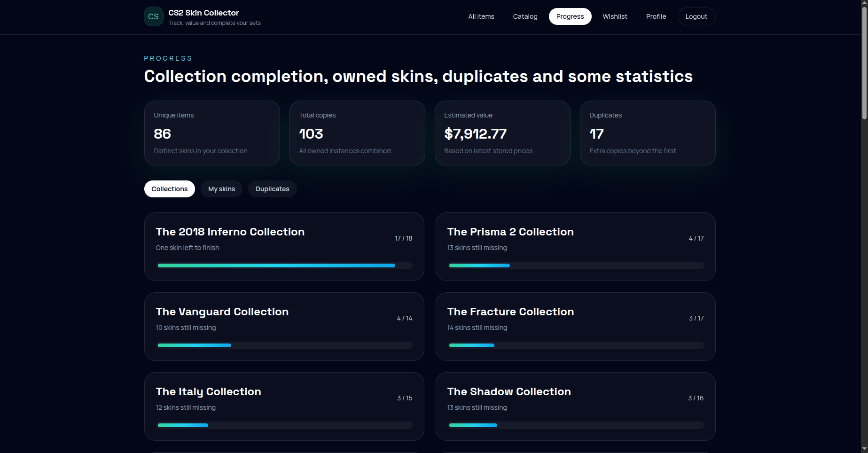The width and height of the screenshot is (868, 453).
Task: Switch to the My skins tab
Action: coord(221,188)
